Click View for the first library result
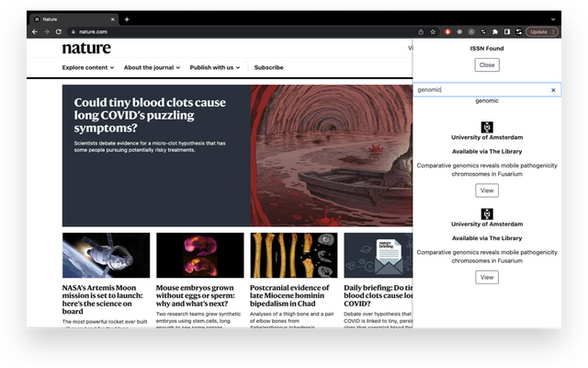This screenshot has width=588, height=368. click(x=487, y=190)
